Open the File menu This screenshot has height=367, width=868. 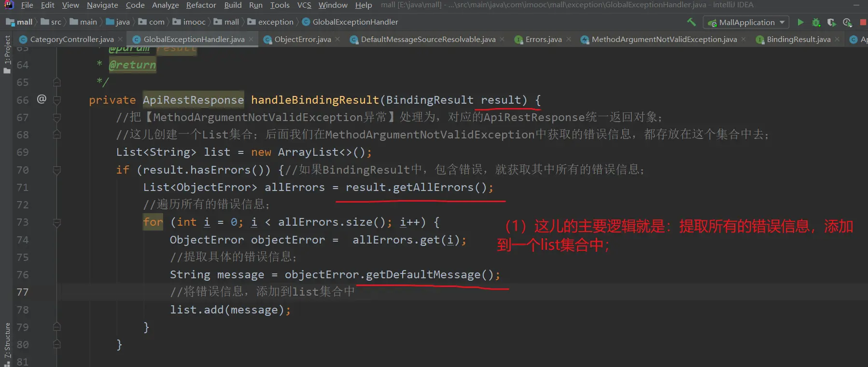click(x=27, y=5)
